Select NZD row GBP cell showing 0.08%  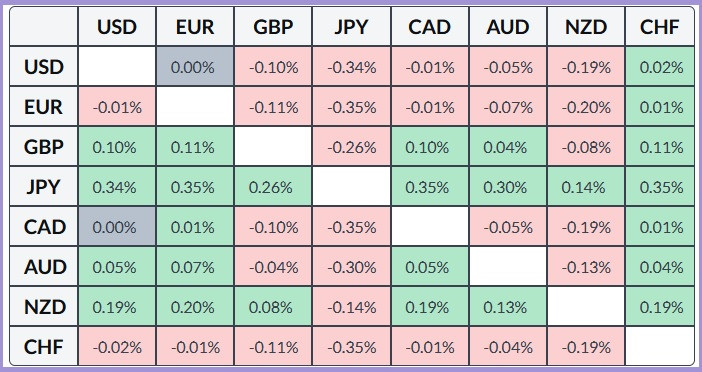273,307
